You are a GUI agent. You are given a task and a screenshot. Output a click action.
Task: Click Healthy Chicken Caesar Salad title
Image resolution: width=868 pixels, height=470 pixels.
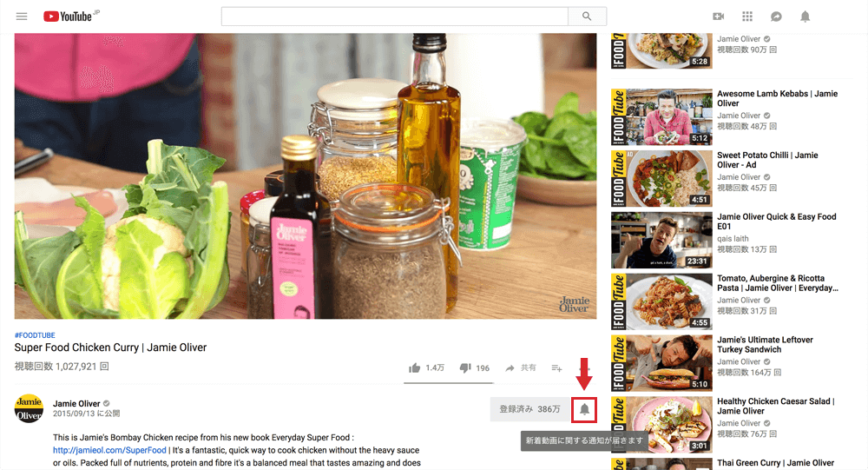point(775,407)
